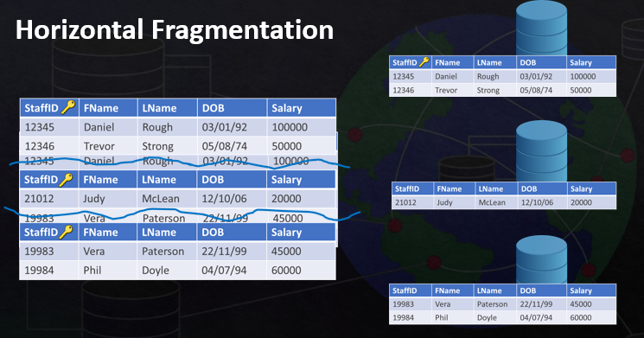644x338 pixels.
Task: Click 'StaffID' header in small Judy McLean table
Action: click(406, 189)
